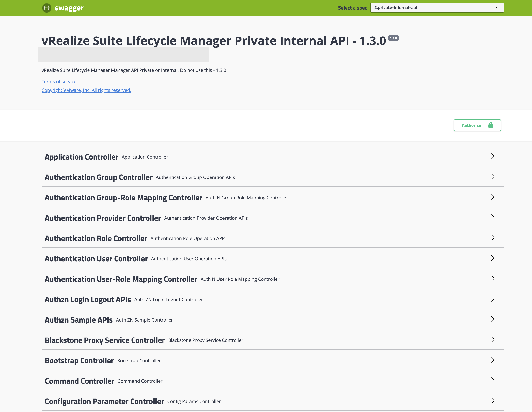Expand Application Controller section chevron

pos(493,156)
